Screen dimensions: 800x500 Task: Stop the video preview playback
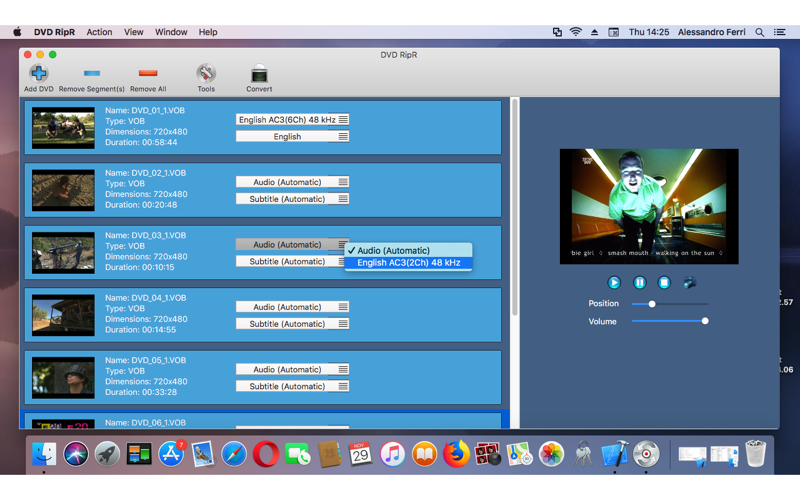[664, 283]
